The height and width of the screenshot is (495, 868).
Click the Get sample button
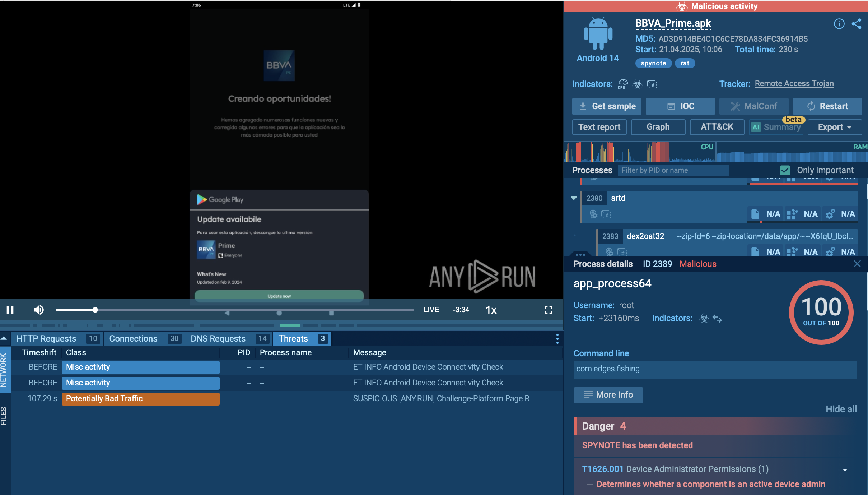click(607, 106)
